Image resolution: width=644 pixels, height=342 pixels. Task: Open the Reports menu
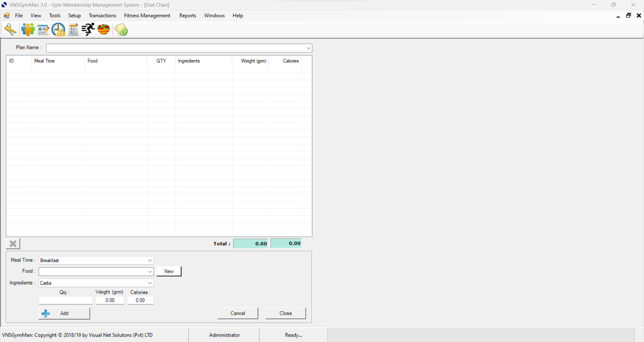tap(187, 15)
